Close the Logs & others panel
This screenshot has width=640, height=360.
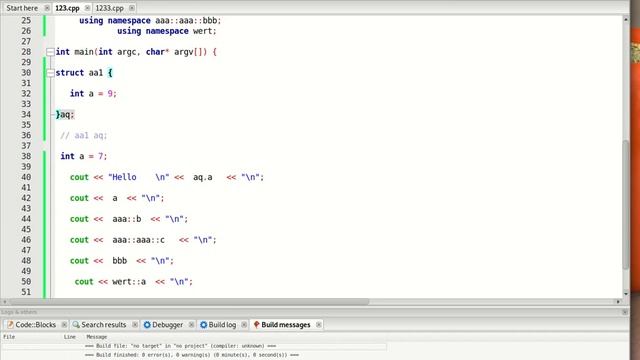pos(624,312)
